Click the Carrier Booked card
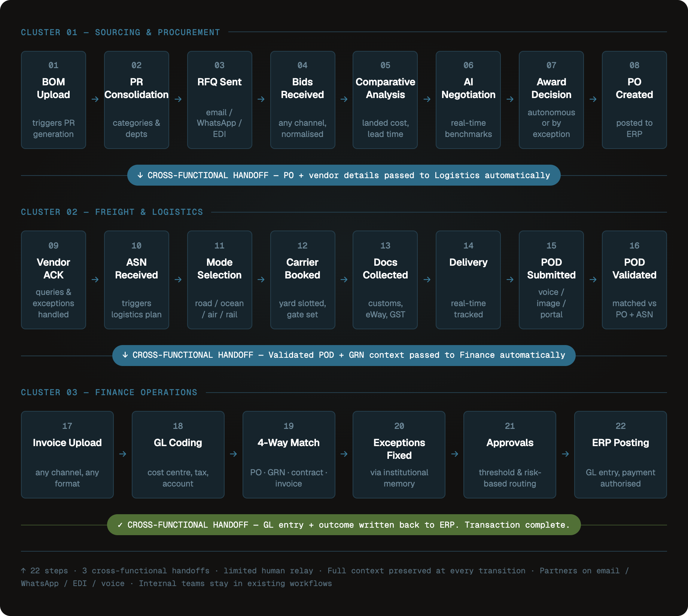Image resolution: width=688 pixels, height=616 pixels. click(302, 280)
